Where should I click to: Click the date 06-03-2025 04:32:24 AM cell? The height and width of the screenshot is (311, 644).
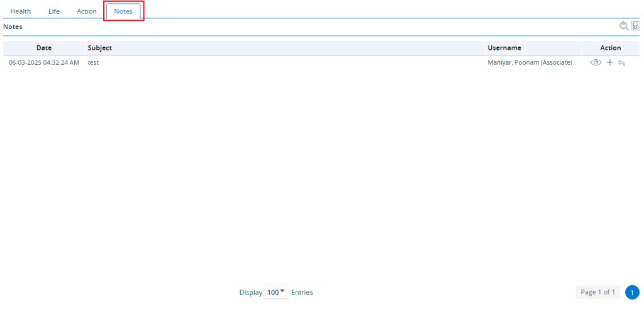[x=44, y=63]
